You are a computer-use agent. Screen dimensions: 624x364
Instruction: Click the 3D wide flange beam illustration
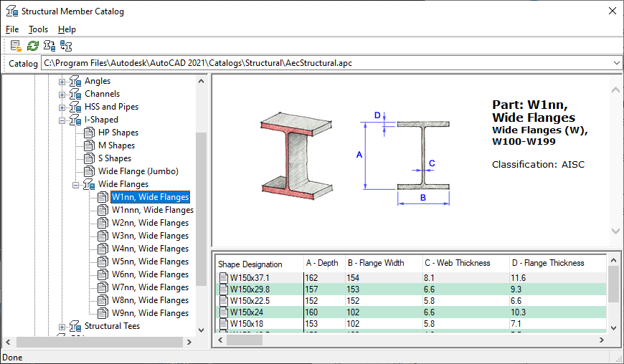tap(296, 155)
